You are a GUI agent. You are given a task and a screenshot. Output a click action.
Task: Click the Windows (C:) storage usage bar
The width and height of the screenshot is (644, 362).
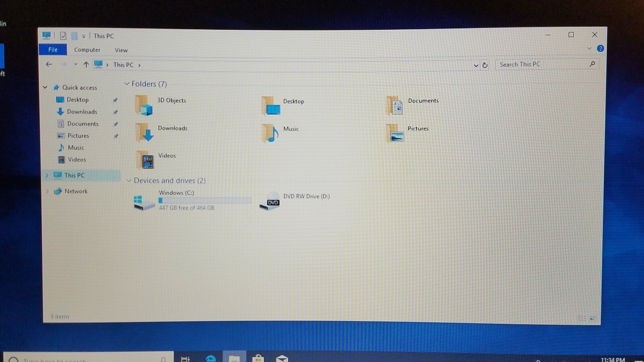(205, 200)
